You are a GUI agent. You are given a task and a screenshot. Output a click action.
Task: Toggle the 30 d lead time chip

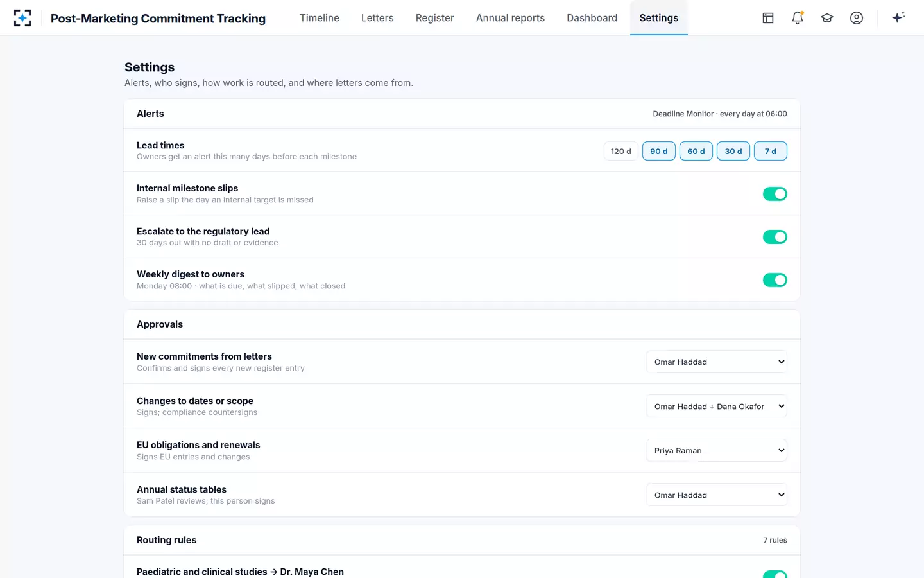click(x=733, y=151)
